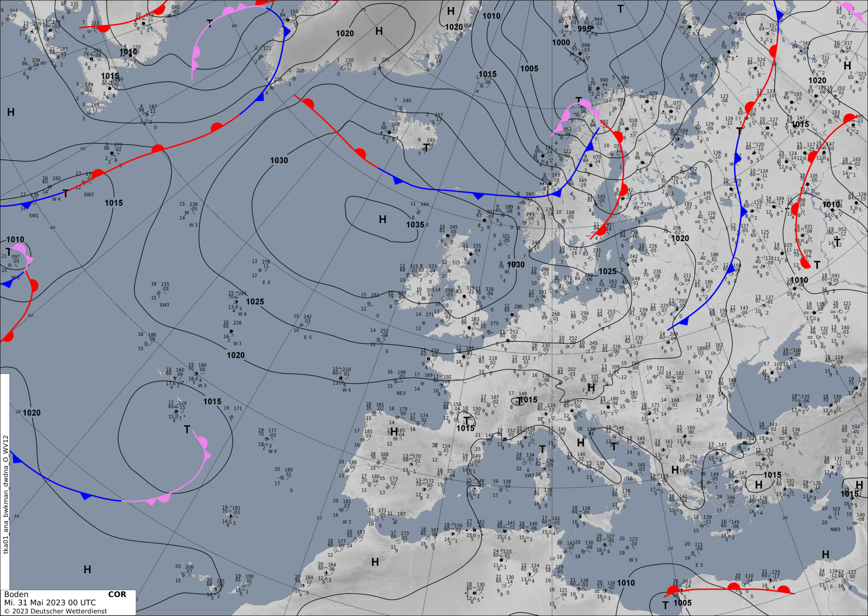This screenshot has width=868, height=616.
Task: Click the H marker beside the 1035 label
Action: [x=383, y=219]
